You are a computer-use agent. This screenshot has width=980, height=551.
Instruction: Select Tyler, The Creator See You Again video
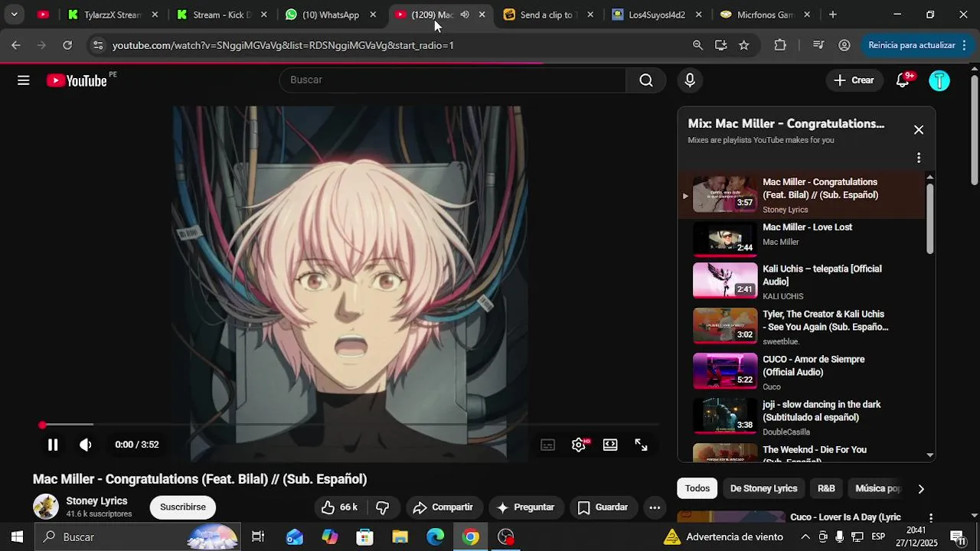pos(801,326)
